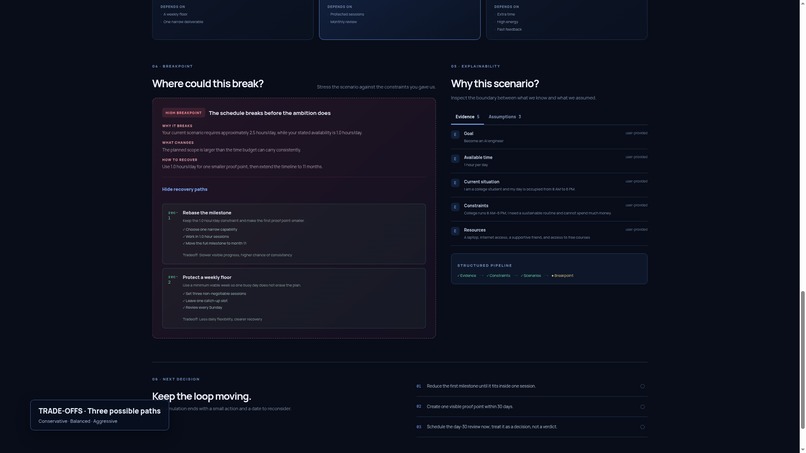Click the E badge beside Current situation
The width and height of the screenshot is (806, 453).
pos(455,183)
